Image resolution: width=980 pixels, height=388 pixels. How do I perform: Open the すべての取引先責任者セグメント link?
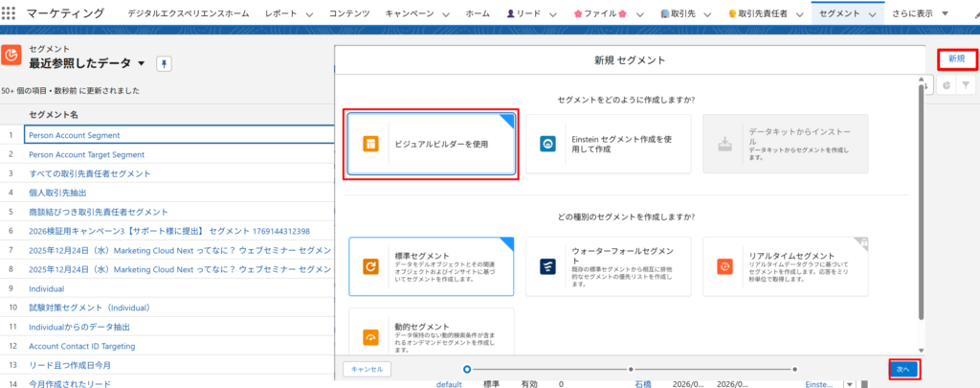[x=89, y=173]
